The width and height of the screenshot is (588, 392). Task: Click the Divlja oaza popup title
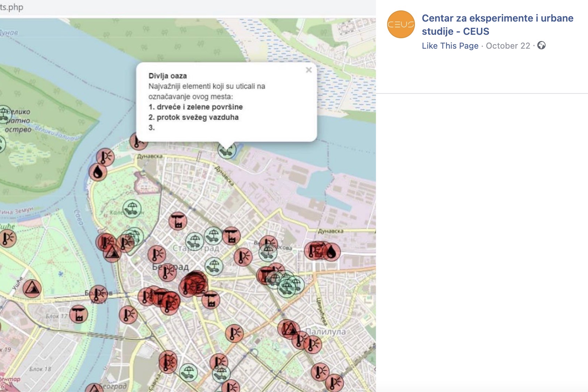pos(168,76)
